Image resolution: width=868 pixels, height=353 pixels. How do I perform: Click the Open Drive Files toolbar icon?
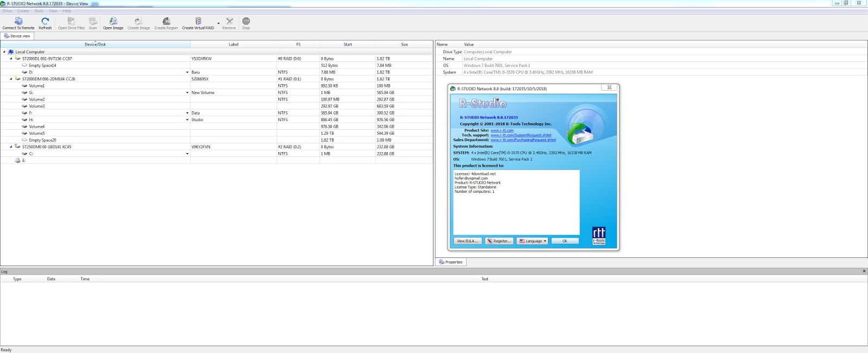(71, 21)
